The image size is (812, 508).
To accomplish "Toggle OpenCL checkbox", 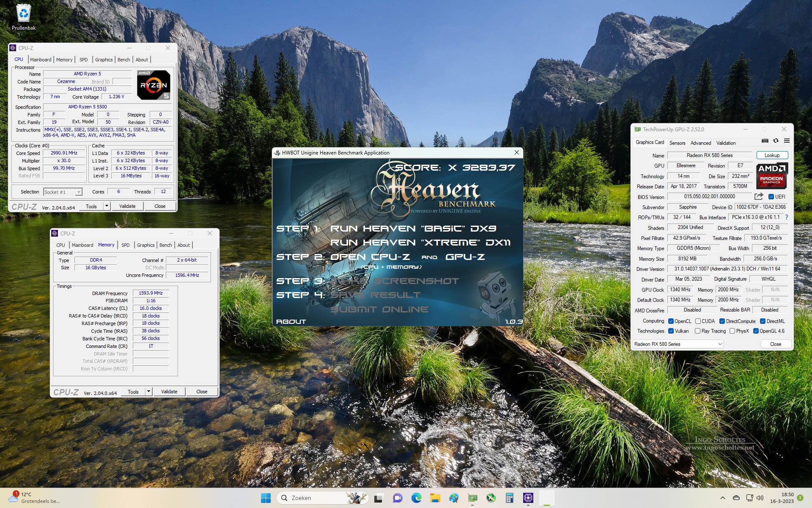I will [671, 321].
